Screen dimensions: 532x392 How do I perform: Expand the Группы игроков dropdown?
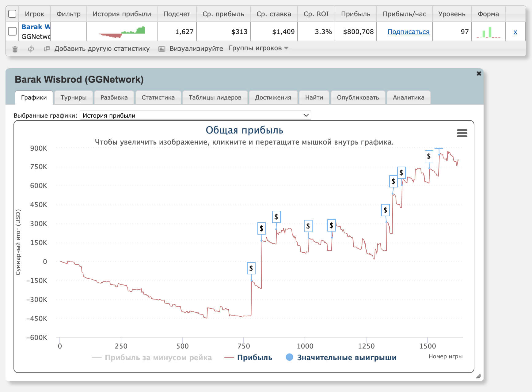click(x=258, y=48)
